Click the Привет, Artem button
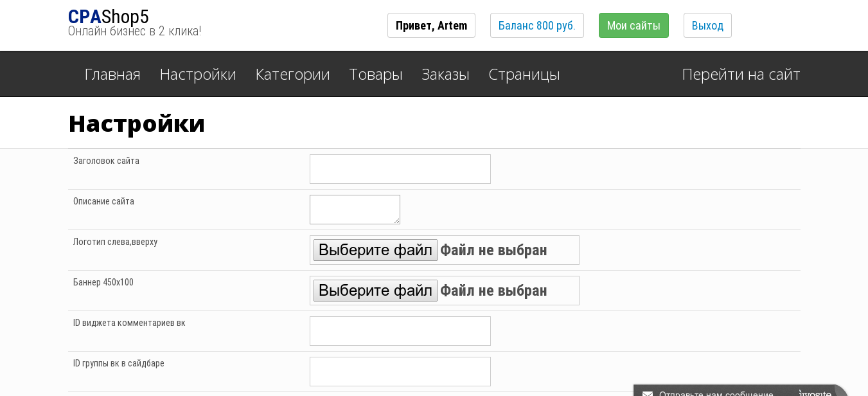 pyautogui.click(x=431, y=26)
